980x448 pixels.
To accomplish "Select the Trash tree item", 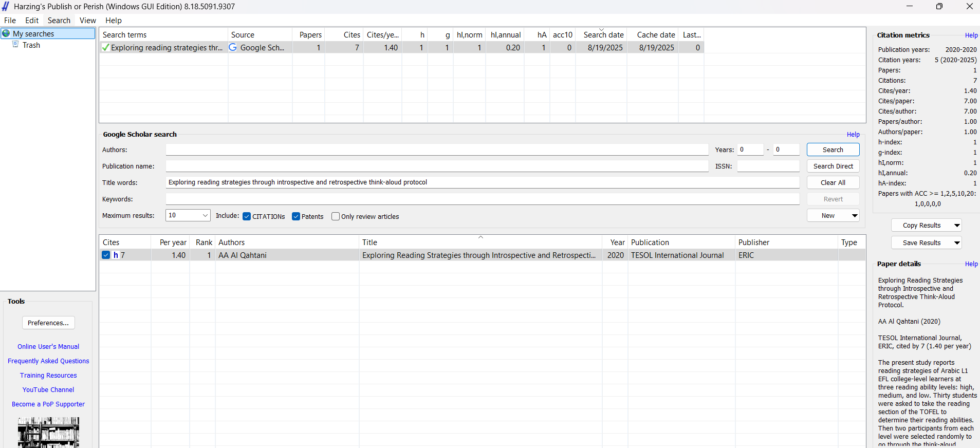I will coord(31,45).
